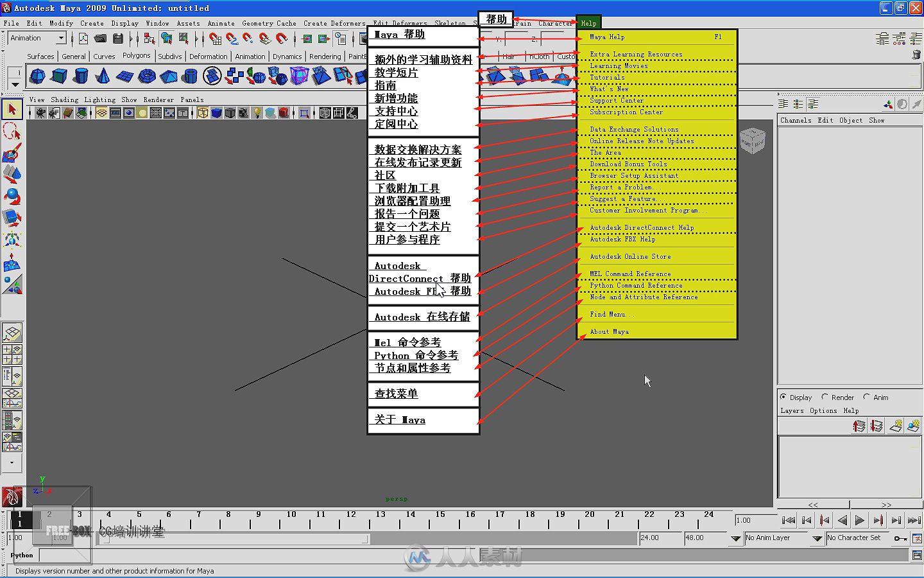The height and width of the screenshot is (578, 924).
Task: Click the view cube in viewport
Action: (x=753, y=141)
